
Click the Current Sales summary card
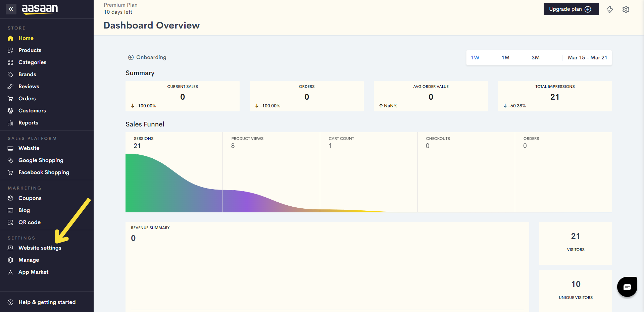183,96
